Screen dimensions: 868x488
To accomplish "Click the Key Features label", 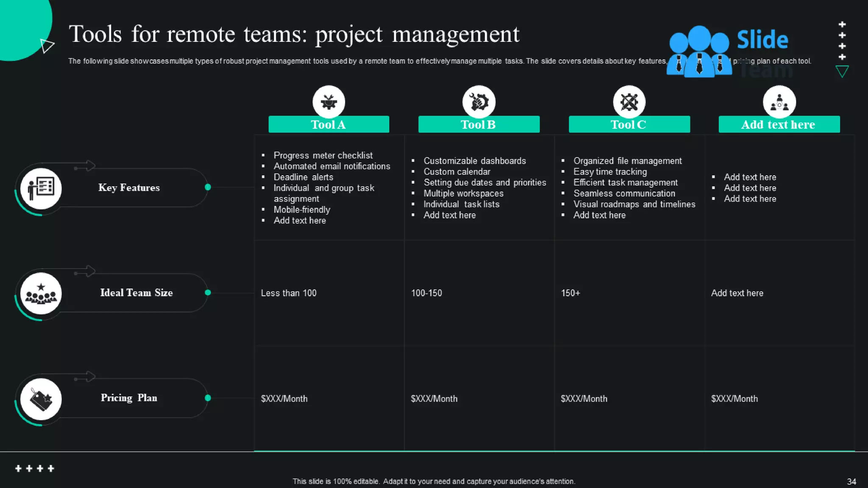I will tap(129, 188).
